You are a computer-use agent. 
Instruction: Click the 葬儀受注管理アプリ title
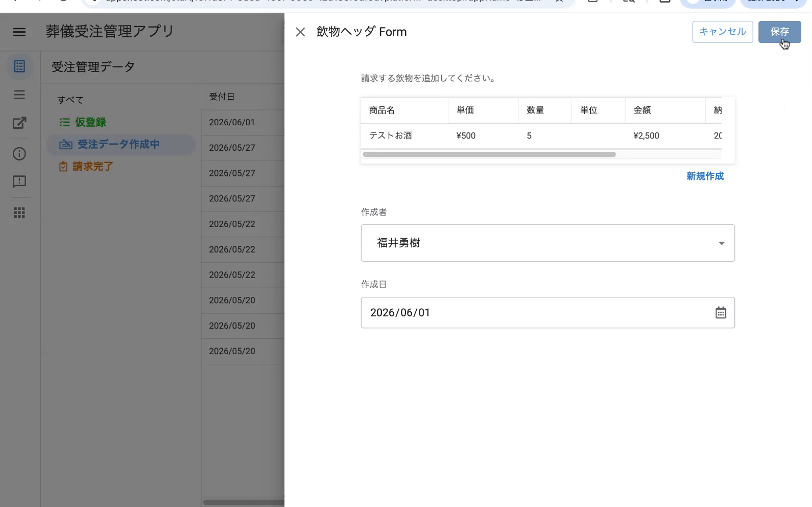[x=110, y=32]
